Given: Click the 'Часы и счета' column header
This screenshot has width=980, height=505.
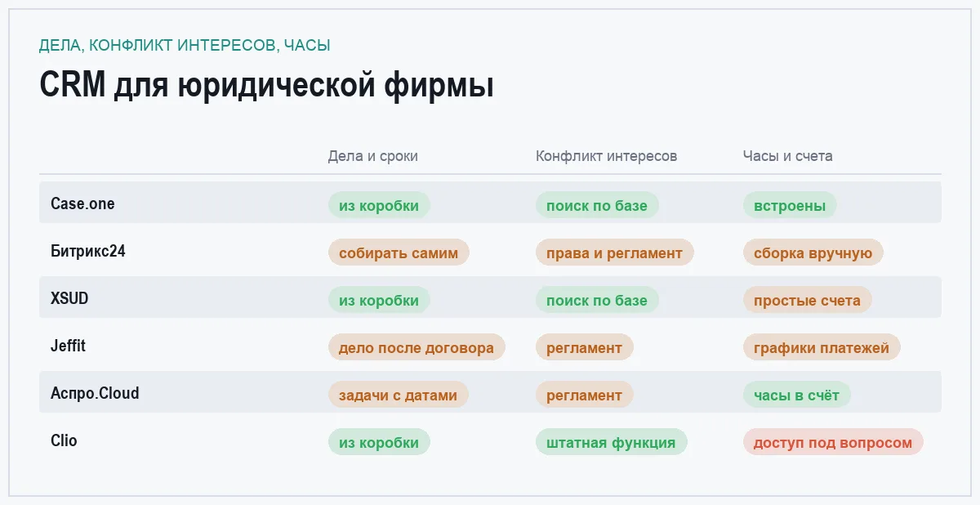Looking at the screenshot, I should (787, 156).
